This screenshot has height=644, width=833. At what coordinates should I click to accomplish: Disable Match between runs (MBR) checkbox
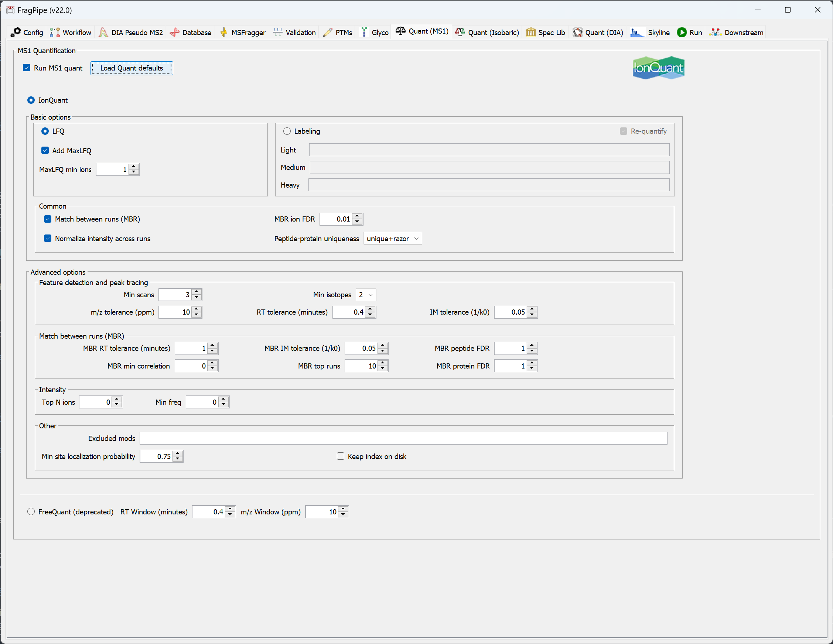(x=48, y=219)
